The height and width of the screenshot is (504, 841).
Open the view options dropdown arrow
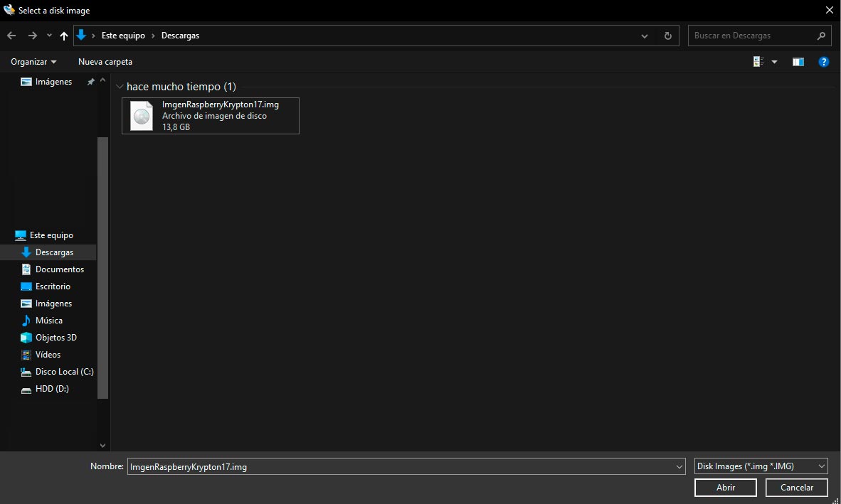tap(774, 62)
